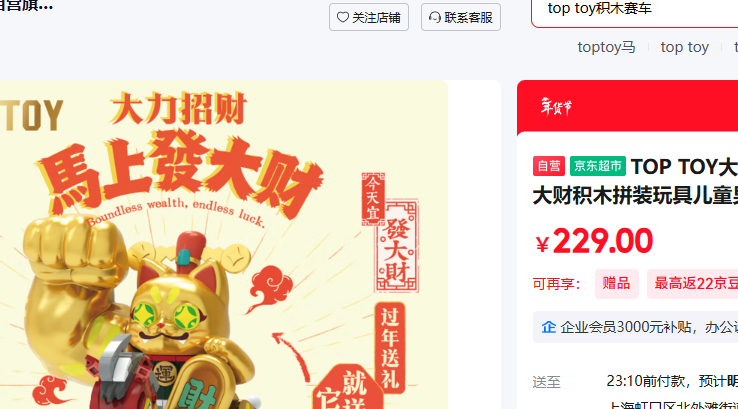Click the 送至 delivery label
The height and width of the screenshot is (409, 738).
click(546, 382)
